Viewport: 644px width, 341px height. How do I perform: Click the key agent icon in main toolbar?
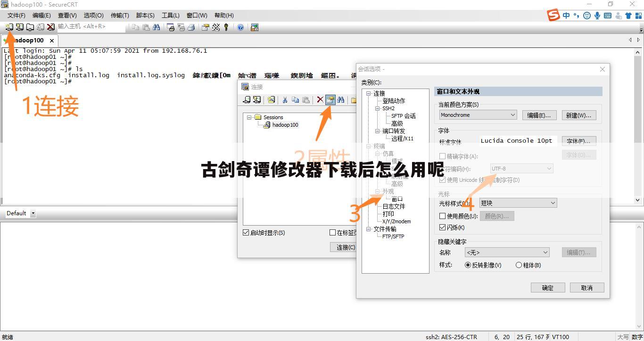pos(226,27)
